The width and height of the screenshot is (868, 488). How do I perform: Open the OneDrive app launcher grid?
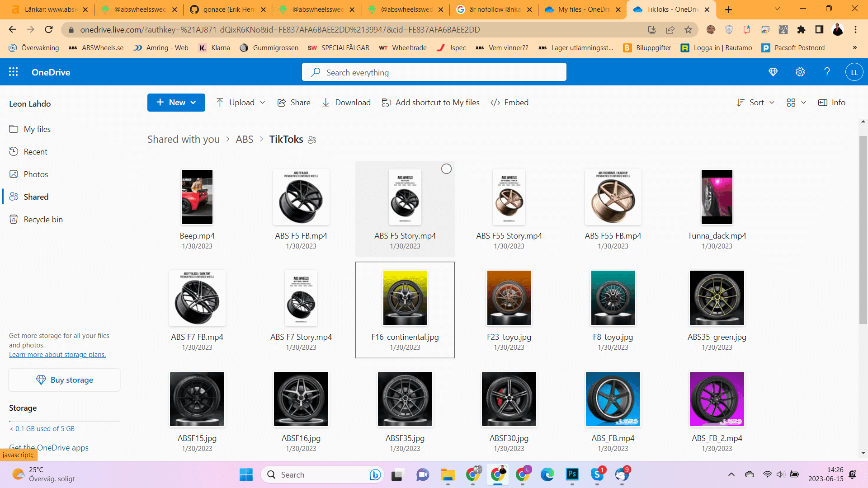[x=14, y=72]
